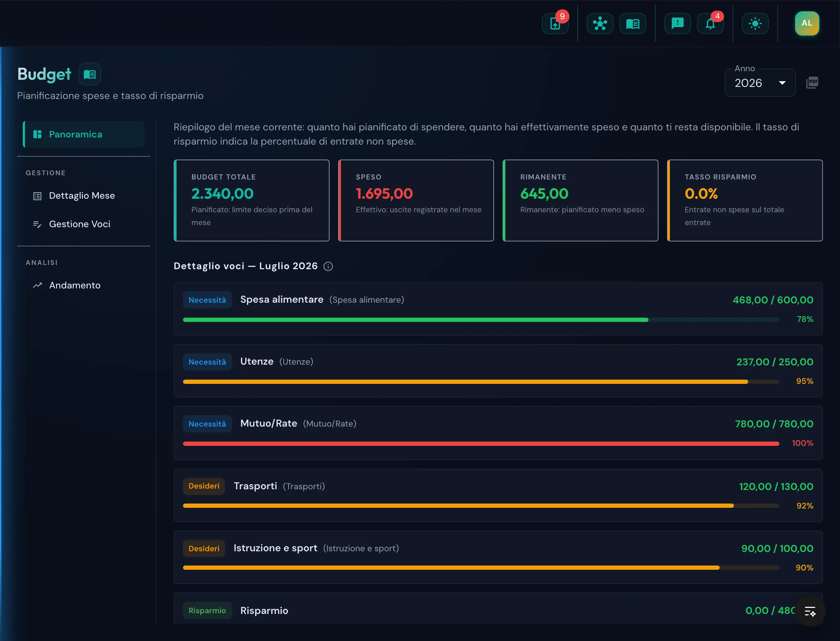Screen dimensions: 840x641
Task: Open Dettaglio Mese in the sidebar
Action: click(84, 196)
